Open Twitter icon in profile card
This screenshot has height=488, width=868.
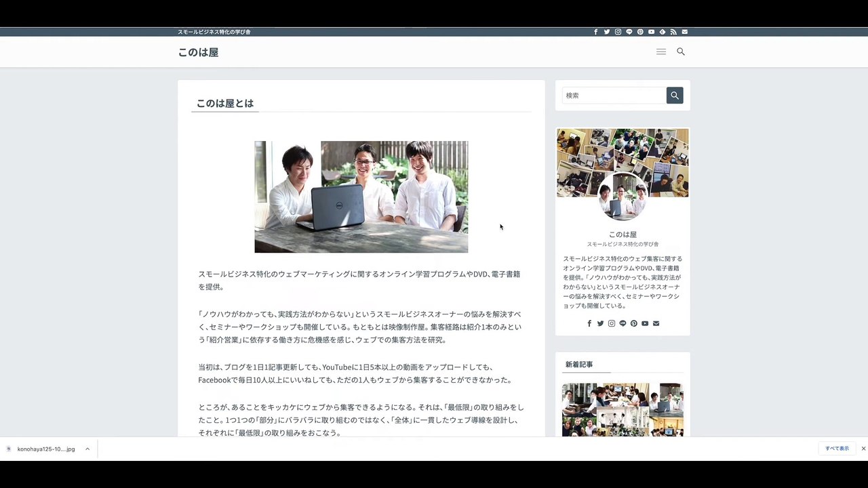point(600,323)
